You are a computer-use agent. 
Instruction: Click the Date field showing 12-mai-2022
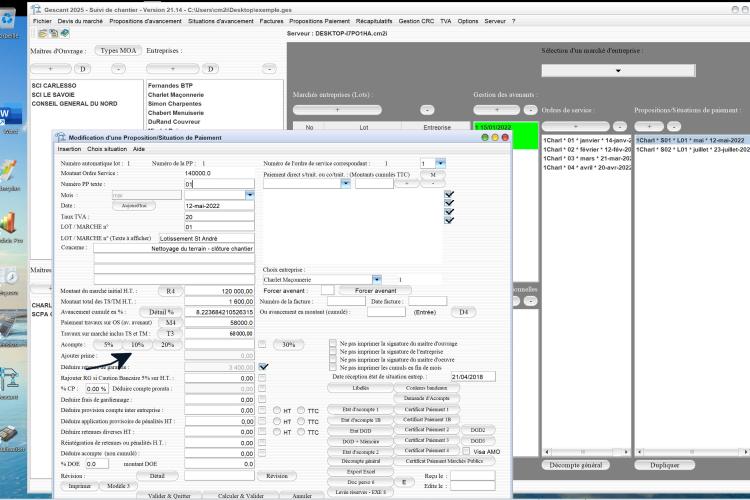[x=220, y=206]
